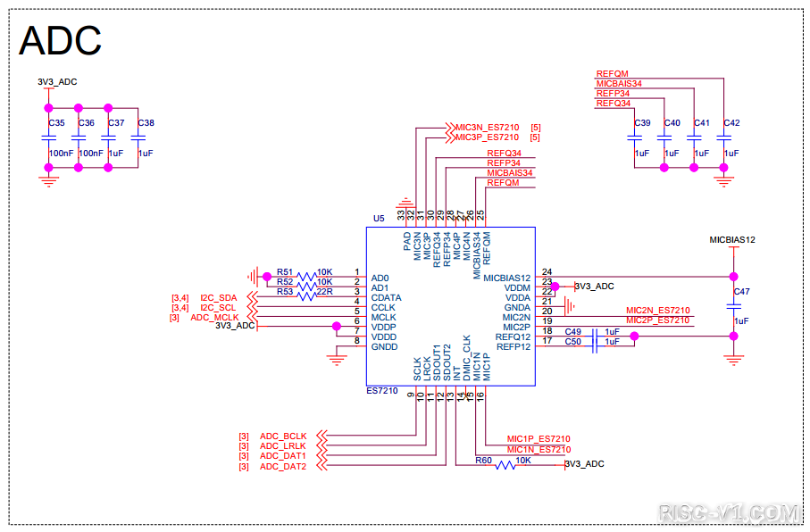Click the I2C_SCL net label
The width and height of the screenshot is (810, 532).
[x=219, y=307]
